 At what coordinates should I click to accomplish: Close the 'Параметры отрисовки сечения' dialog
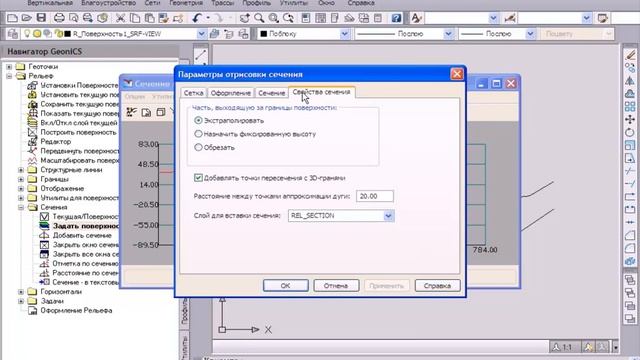coord(456,74)
